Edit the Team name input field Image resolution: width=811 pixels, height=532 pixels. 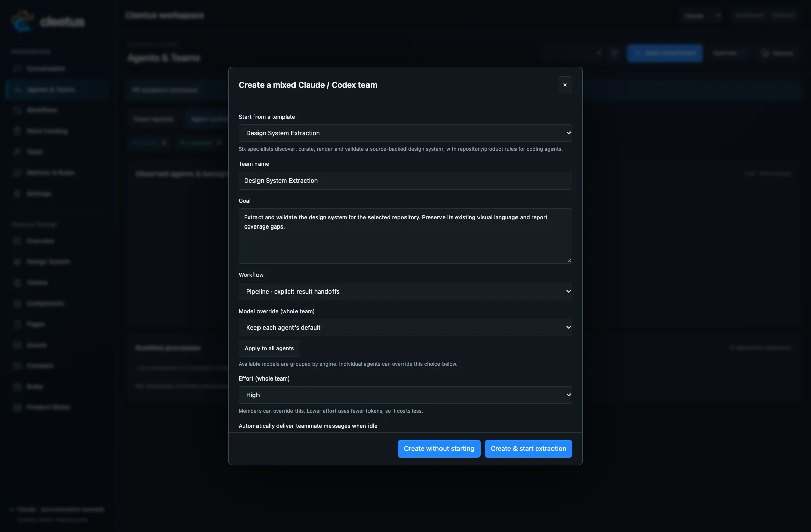[405, 181]
